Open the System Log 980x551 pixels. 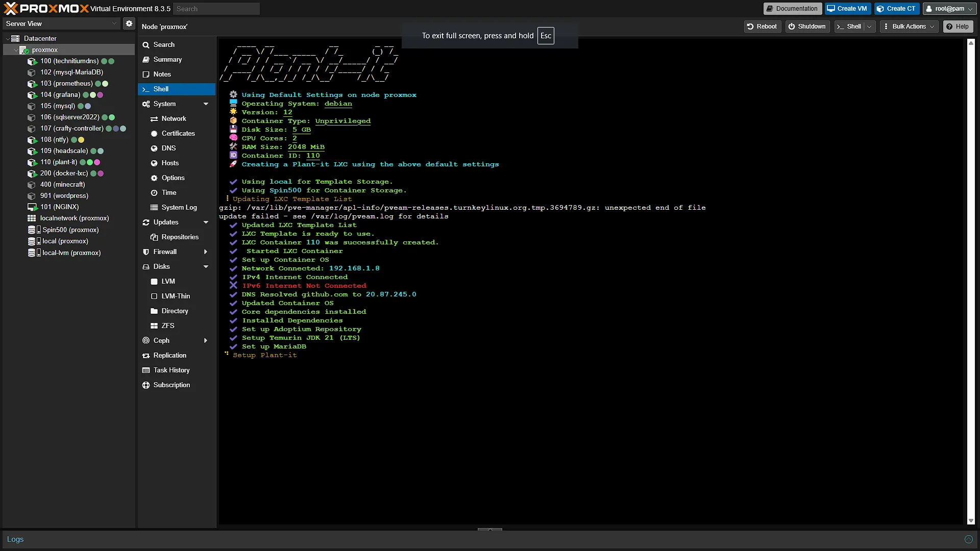tap(176, 208)
